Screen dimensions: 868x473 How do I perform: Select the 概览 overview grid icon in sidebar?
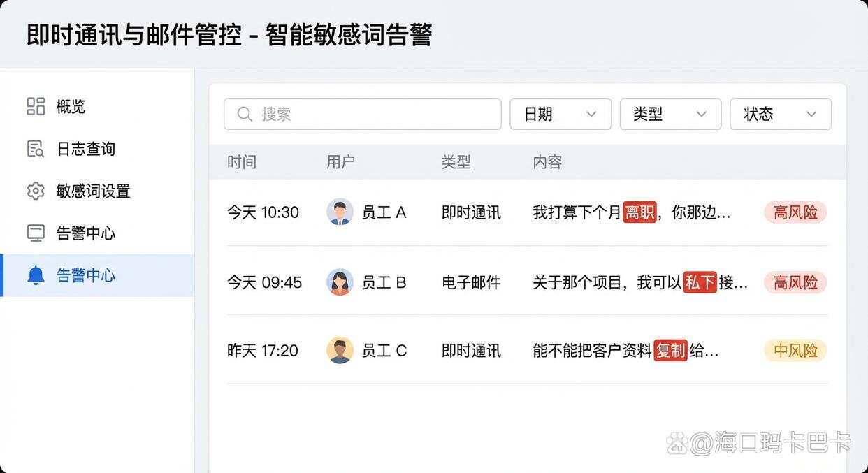(x=36, y=106)
